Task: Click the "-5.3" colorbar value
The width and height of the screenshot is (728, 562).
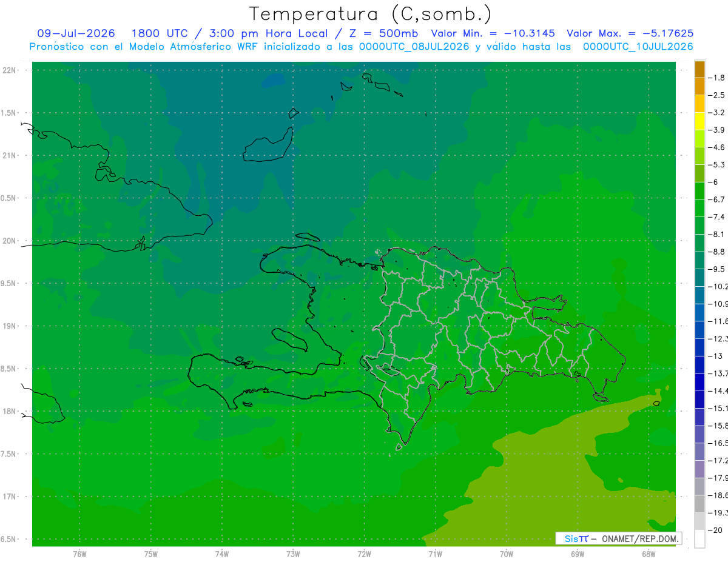Action: tap(716, 165)
